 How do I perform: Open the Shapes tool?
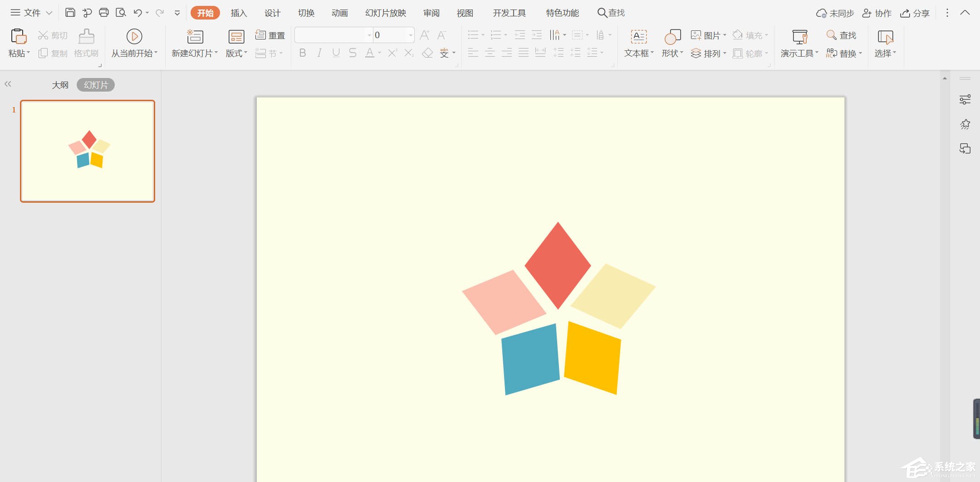pos(672,36)
